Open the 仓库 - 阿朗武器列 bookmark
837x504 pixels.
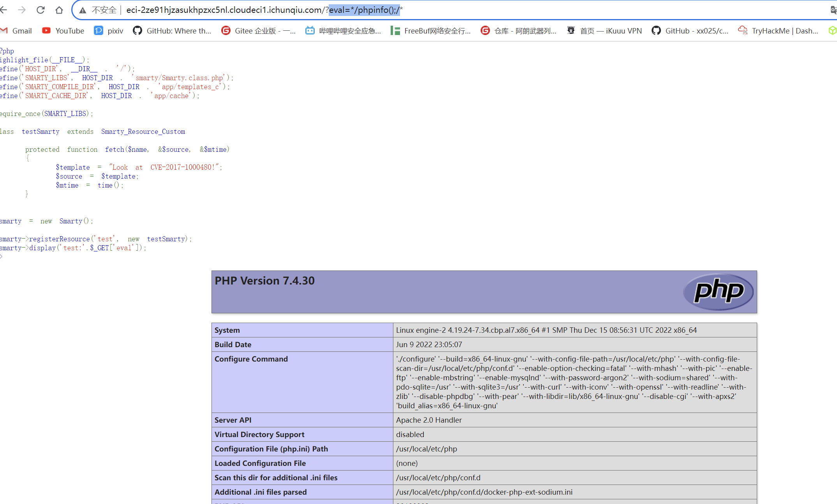pos(519,31)
